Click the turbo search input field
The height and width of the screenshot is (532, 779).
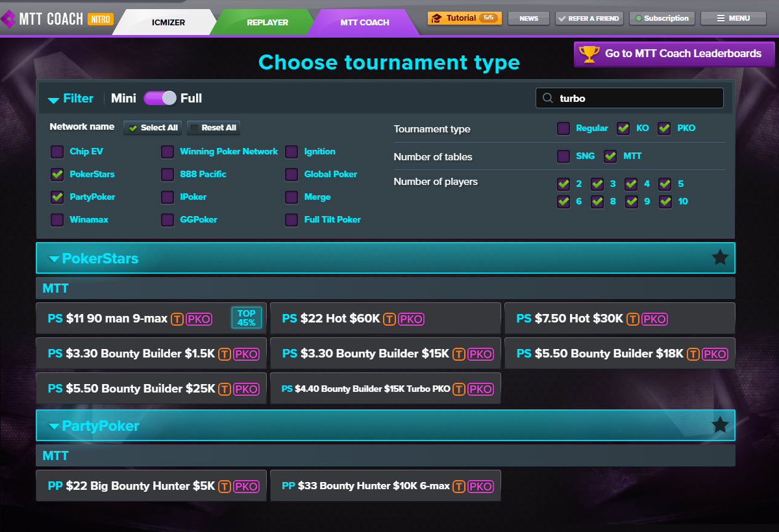629,98
